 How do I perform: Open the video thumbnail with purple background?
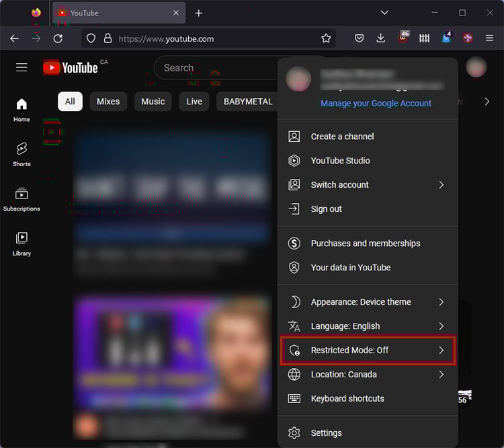click(172, 352)
